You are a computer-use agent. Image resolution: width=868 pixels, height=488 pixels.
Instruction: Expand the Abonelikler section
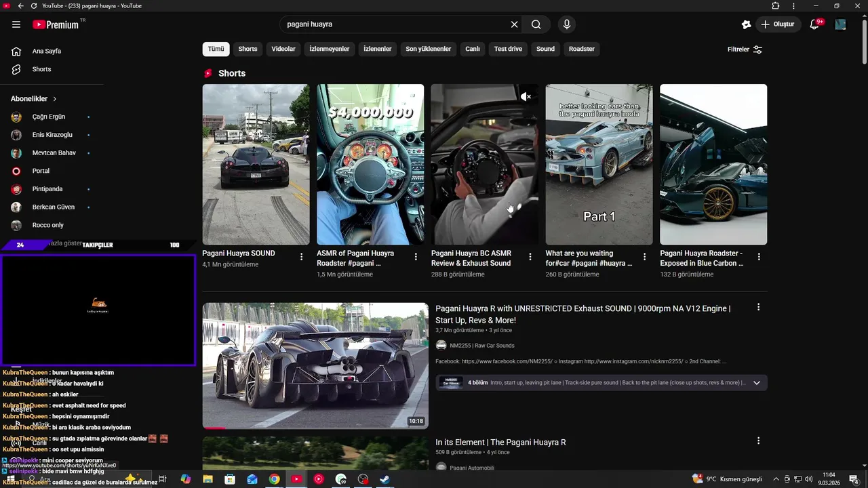point(34,99)
